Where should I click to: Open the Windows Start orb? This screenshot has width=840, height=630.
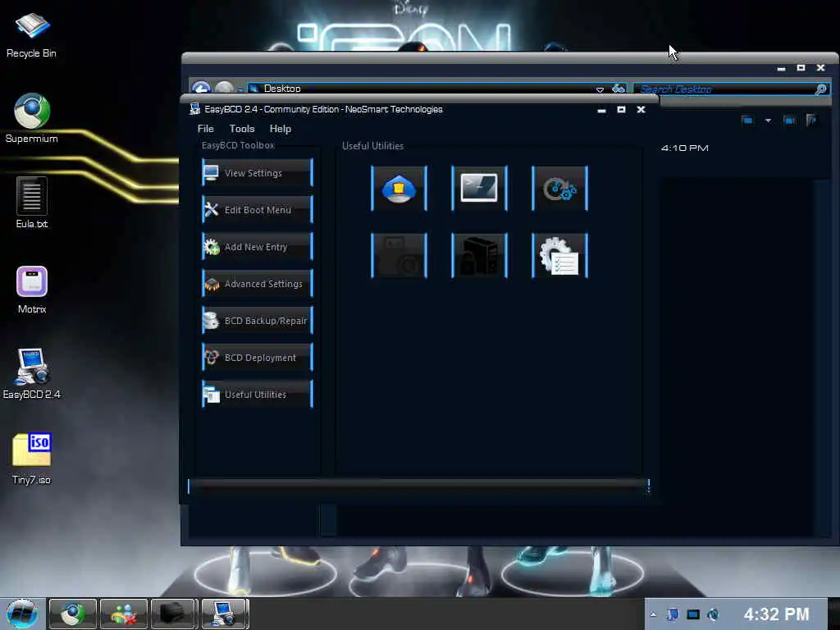click(22, 614)
